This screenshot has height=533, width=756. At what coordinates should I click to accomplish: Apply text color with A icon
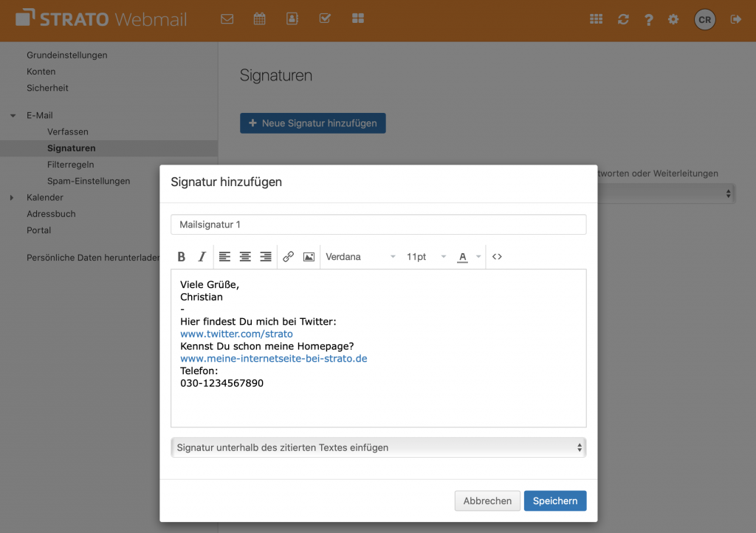tap(462, 257)
